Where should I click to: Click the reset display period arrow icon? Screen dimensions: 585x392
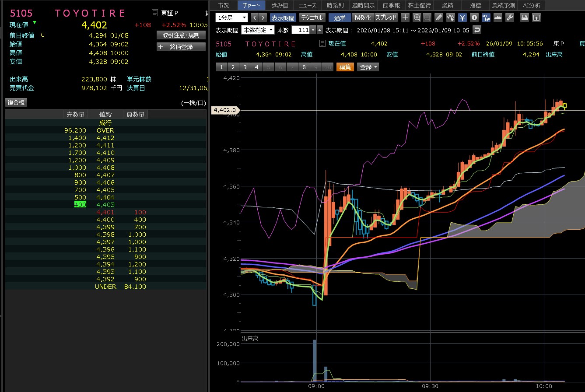(477, 30)
